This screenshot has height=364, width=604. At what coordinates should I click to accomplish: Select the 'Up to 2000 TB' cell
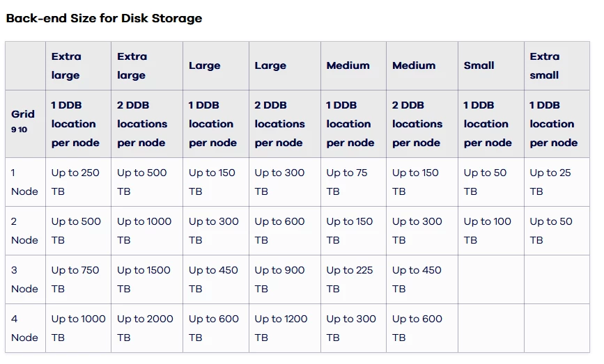point(147,329)
